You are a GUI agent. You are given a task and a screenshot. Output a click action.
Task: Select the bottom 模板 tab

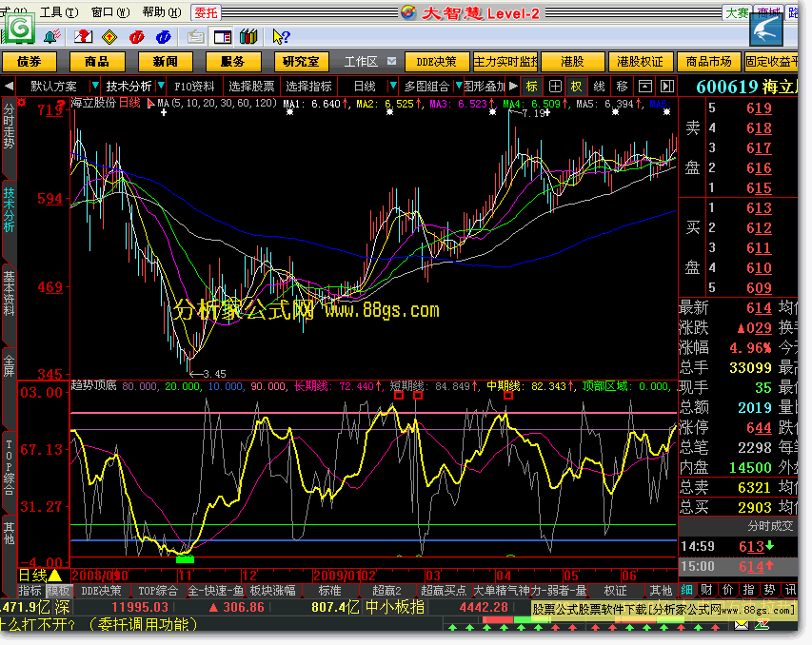tap(58, 591)
